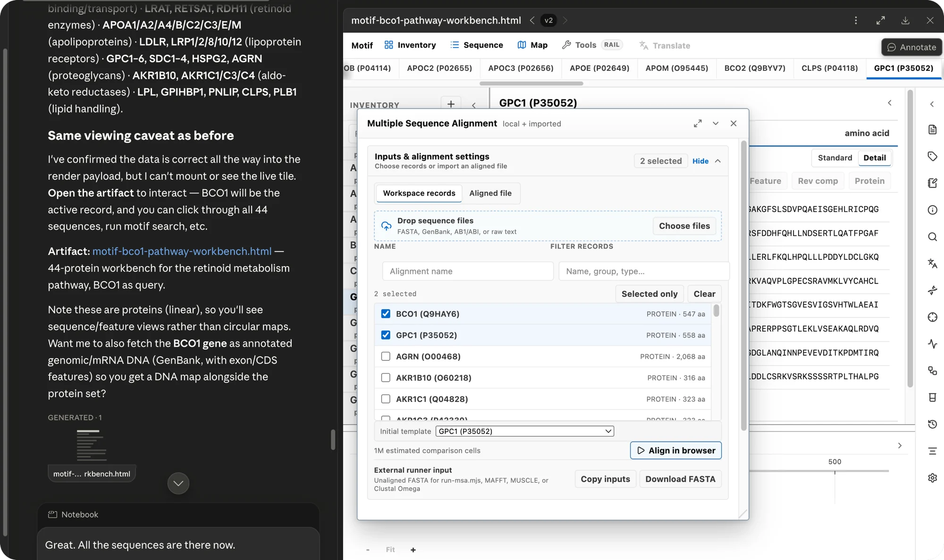The width and height of the screenshot is (944, 560).
Task: Click the beaker container icon in right rail
Action: [x=932, y=397]
